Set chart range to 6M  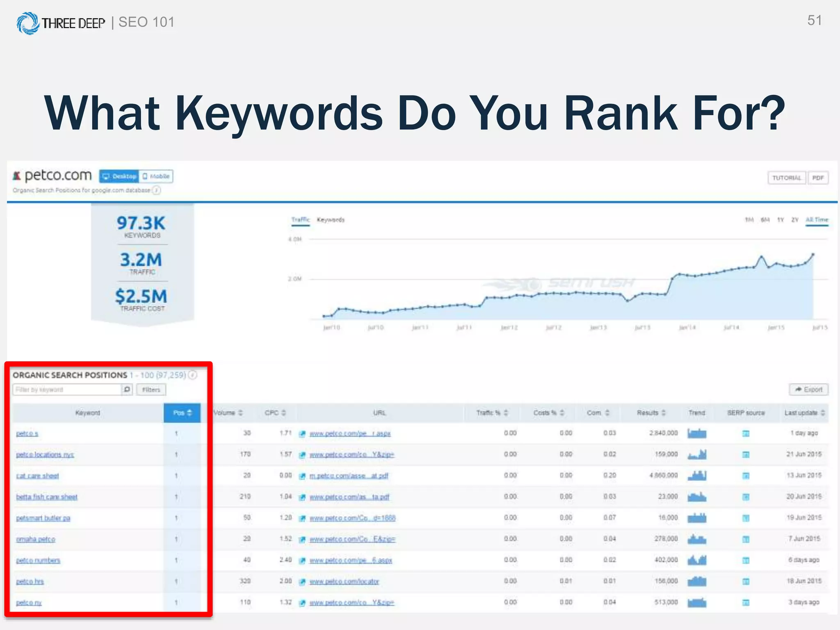(765, 220)
